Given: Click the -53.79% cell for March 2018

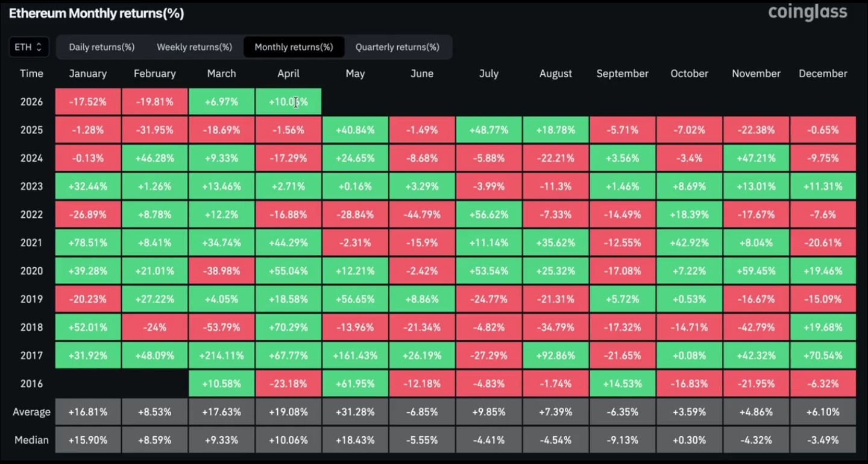Looking at the screenshot, I should click(x=222, y=327).
